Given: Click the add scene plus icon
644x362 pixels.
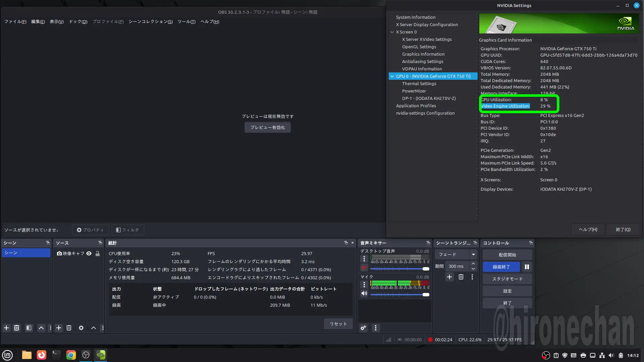Looking at the screenshot, I should pyautogui.click(x=6, y=328).
